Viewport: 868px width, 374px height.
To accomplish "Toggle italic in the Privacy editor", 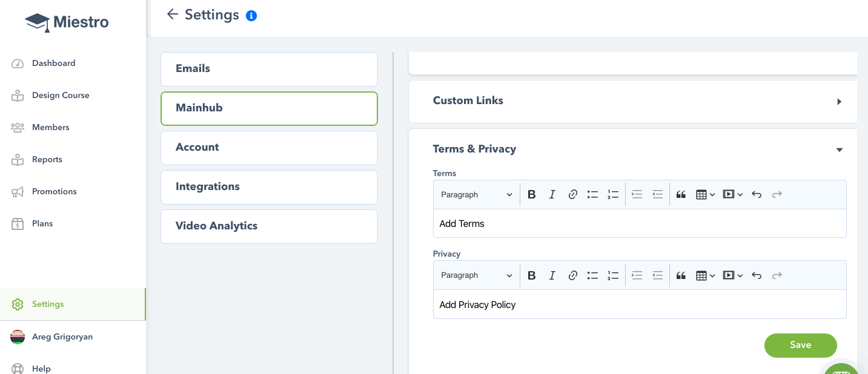I will [552, 275].
